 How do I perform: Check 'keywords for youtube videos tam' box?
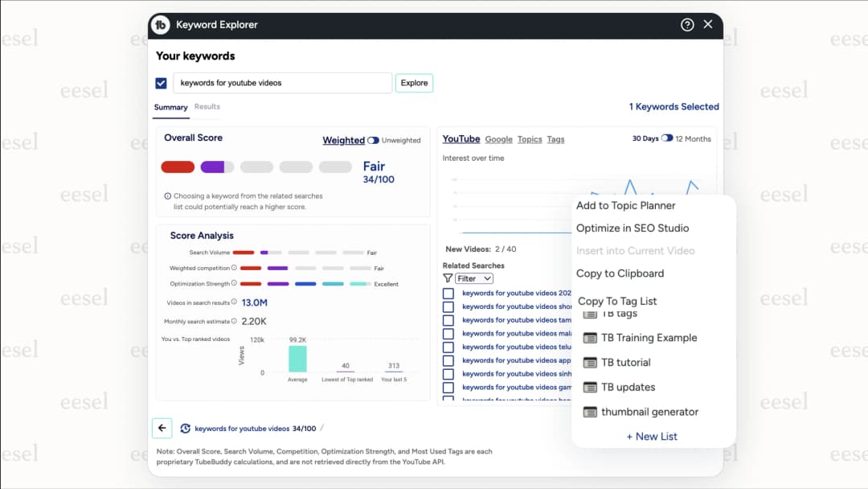(448, 320)
